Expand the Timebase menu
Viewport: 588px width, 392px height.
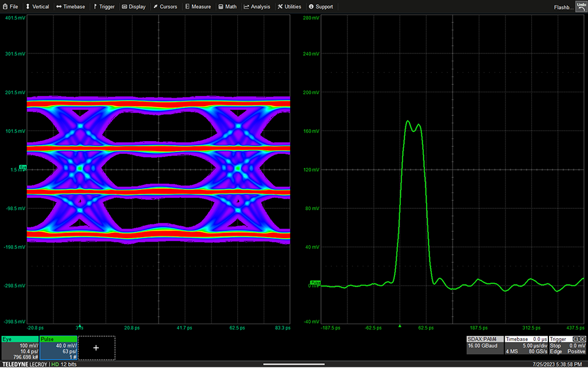[71, 6]
